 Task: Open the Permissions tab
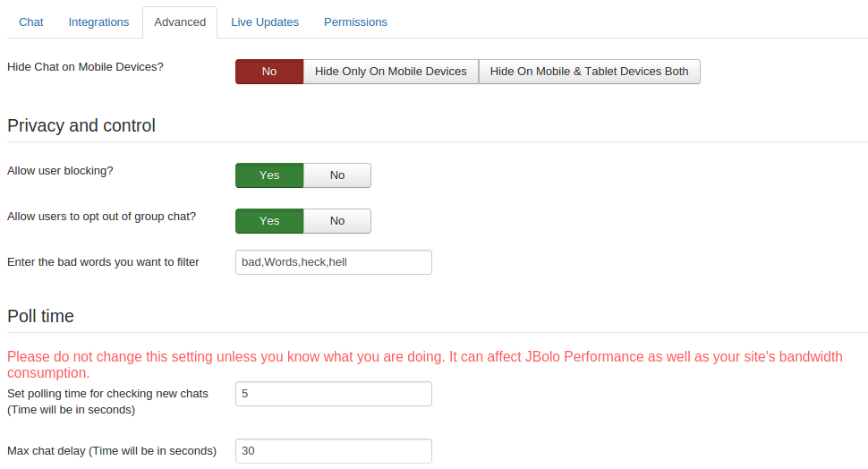tap(355, 22)
